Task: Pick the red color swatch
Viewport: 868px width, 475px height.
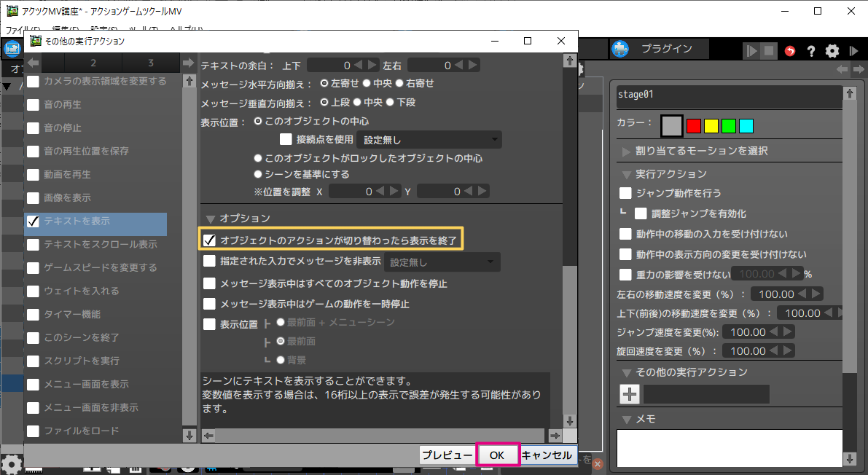Action: pos(694,126)
